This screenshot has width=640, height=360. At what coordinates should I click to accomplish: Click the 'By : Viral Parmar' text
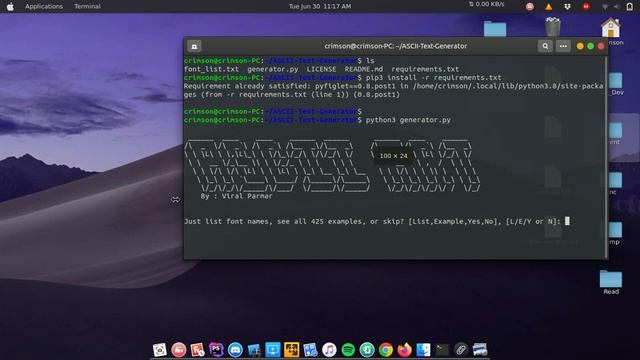tap(236, 196)
